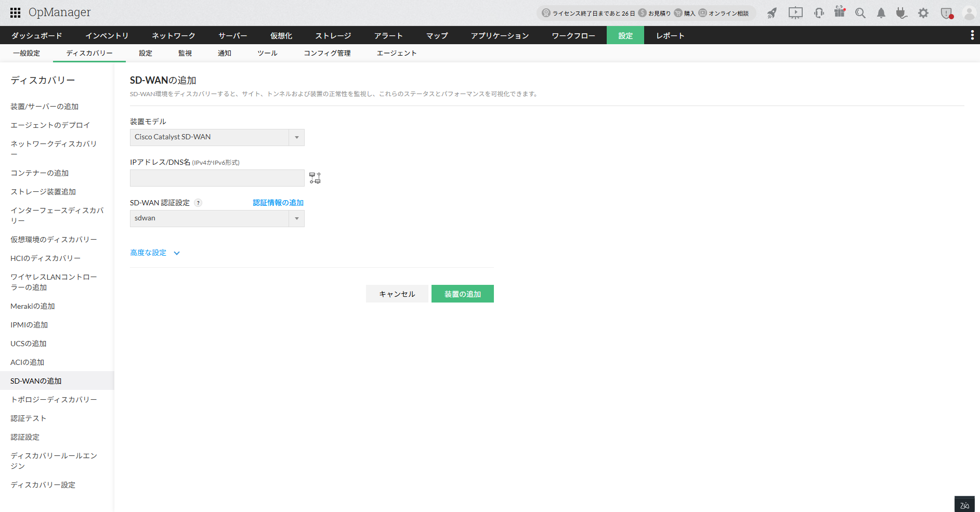980x512 pixels.
Task: Switch to the ツール tab
Action: click(268, 53)
